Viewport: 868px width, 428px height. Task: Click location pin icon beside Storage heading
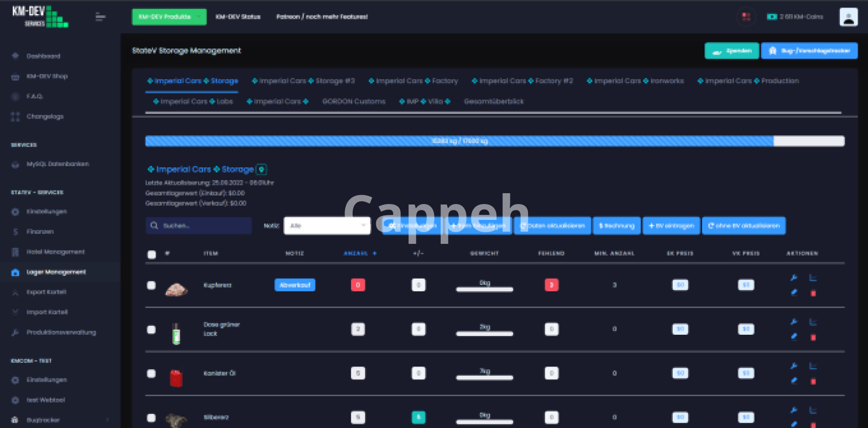point(261,170)
